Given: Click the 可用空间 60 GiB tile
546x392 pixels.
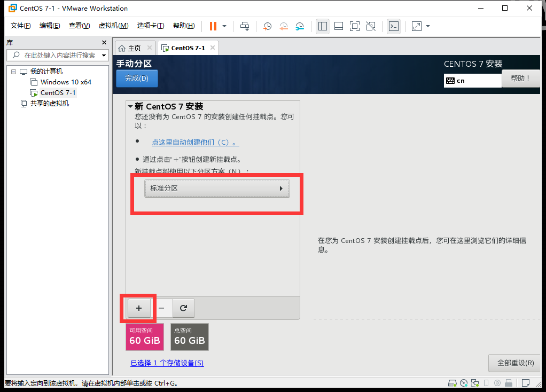Looking at the screenshot, I should pyautogui.click(x=145, y=337).
